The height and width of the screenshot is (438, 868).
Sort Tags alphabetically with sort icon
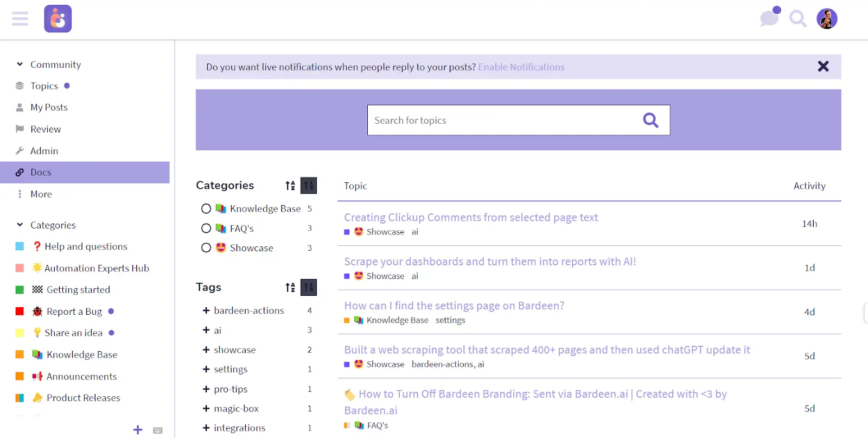click(290, 287)
